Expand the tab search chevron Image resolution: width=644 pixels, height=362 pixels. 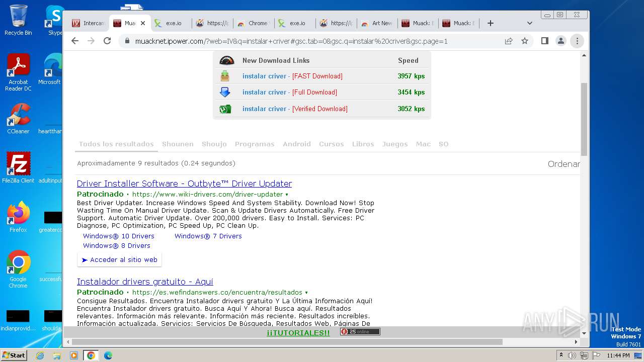(x=529, y=23)
